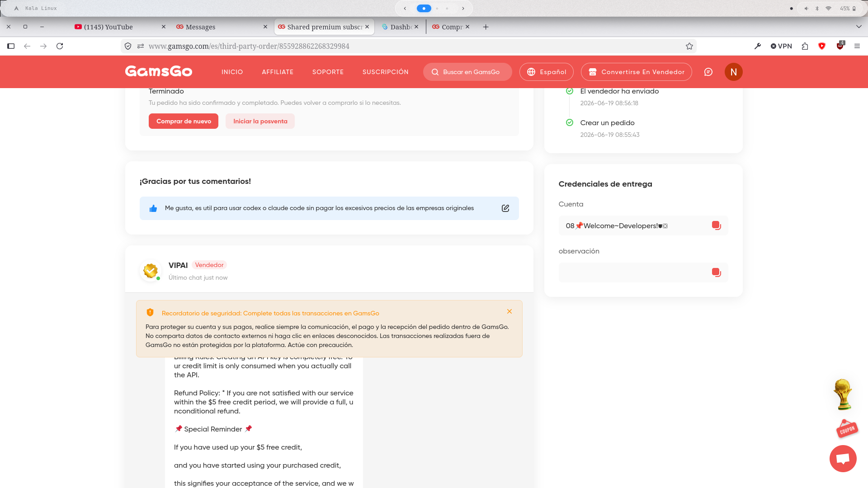Open the floating coupon icon
The width and height of the screenshot is (868, 488).
847,429
